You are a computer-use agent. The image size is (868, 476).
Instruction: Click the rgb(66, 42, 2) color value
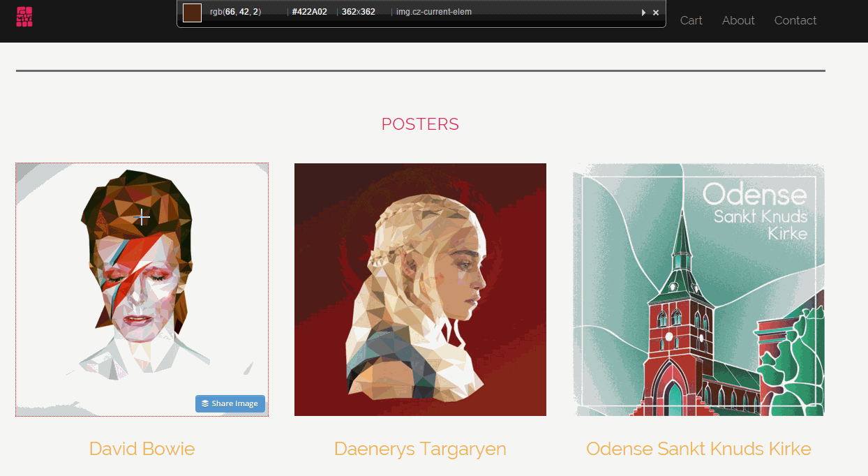[x=235, y=12]
